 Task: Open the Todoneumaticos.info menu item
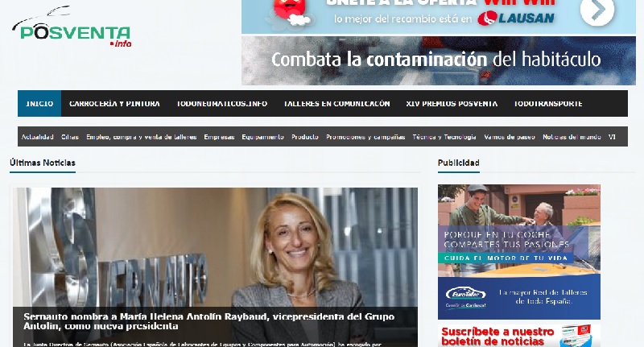tap(222, 104)
